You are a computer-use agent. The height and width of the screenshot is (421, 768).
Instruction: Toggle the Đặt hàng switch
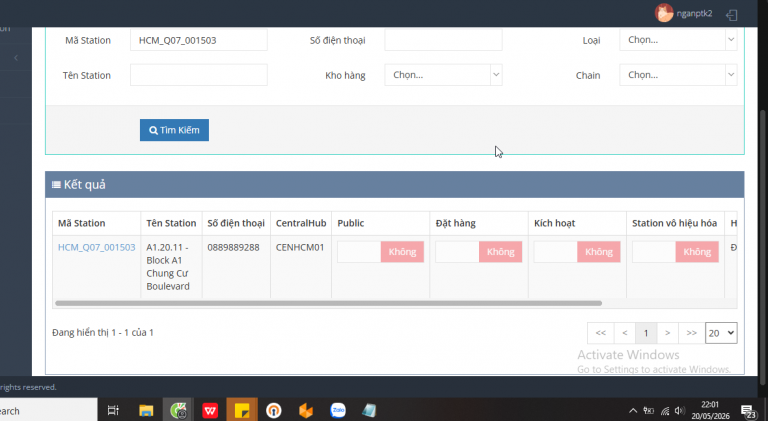click(x=479, y=252)
